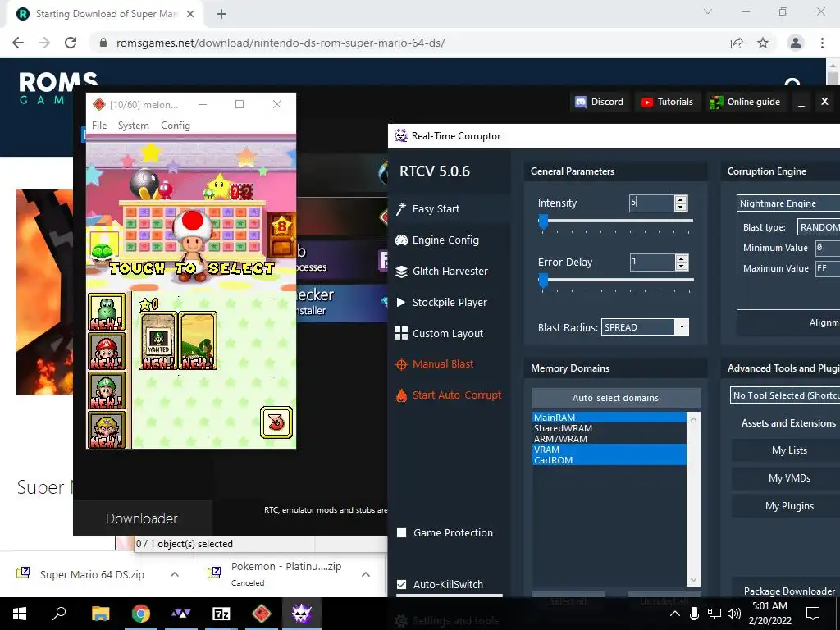Open Blast type RANDOM dropdown

point(819,227)
